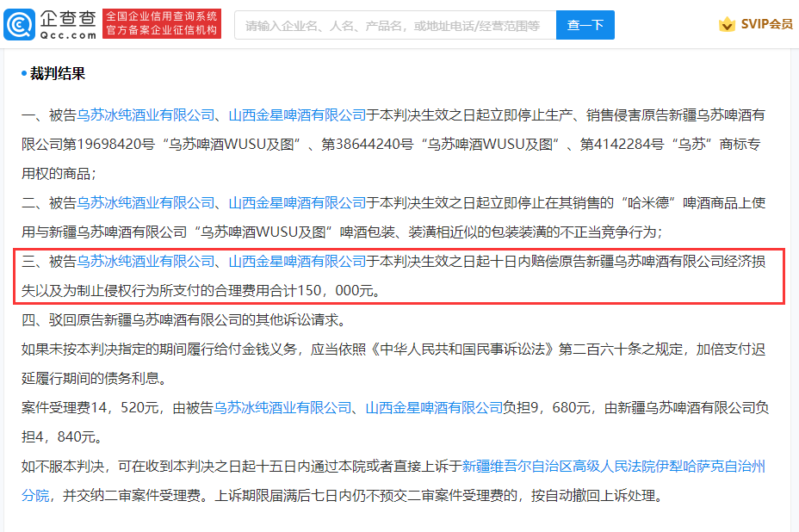Click the gold SVIP crown icon
The width and height of the screenshot is (799, 532).
pyautogui.click(x=727, y=24)
